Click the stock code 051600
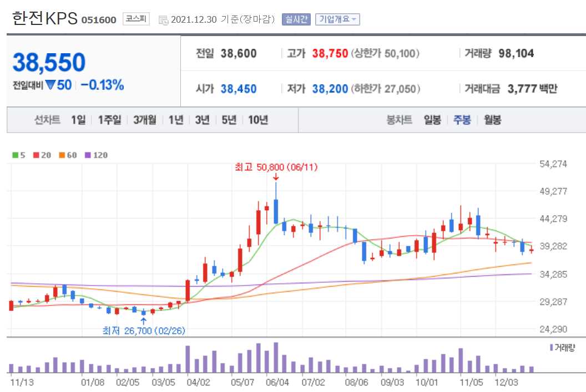 99,20
